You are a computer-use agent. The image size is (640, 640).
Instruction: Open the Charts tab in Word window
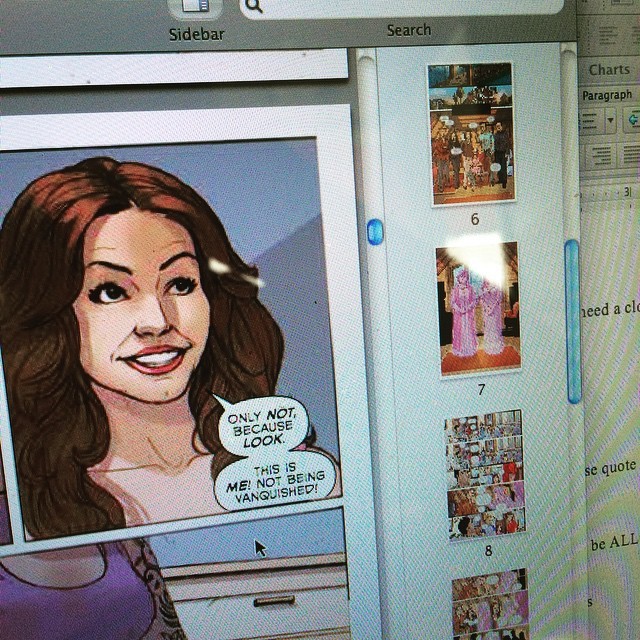609,70
